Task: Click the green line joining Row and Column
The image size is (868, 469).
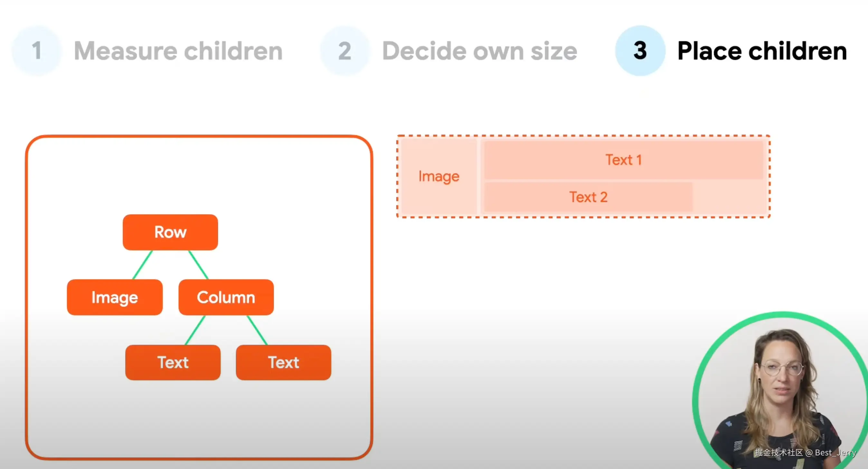Action: click(x=198, y=265)
